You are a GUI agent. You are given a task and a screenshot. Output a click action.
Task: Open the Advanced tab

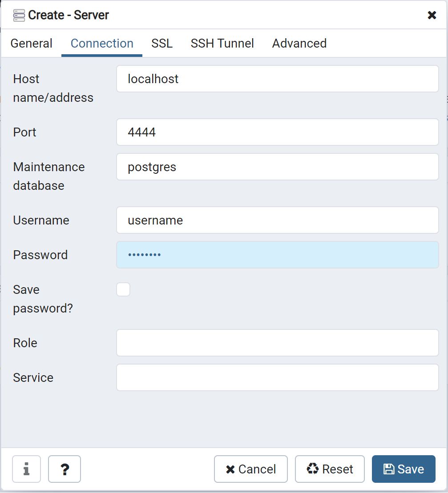point(299,44)
